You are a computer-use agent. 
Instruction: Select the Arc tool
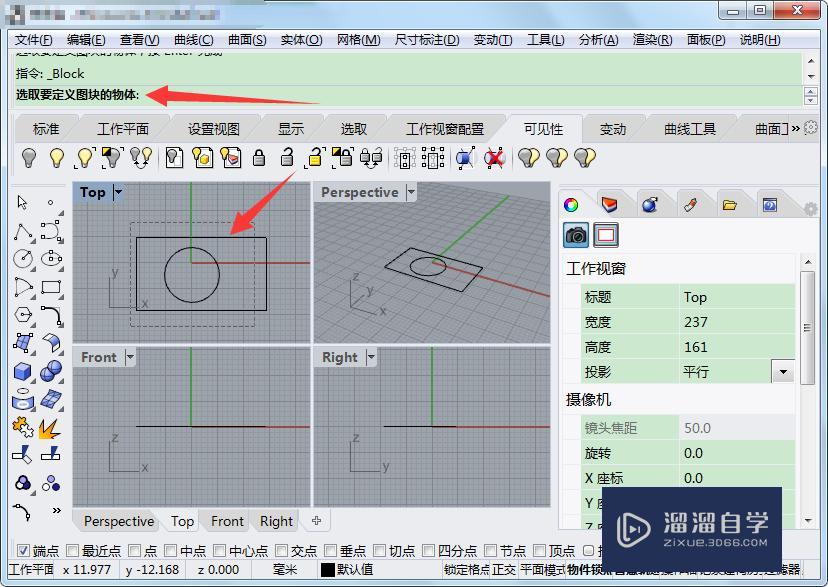pyautogui.click(x=23, y=287)
